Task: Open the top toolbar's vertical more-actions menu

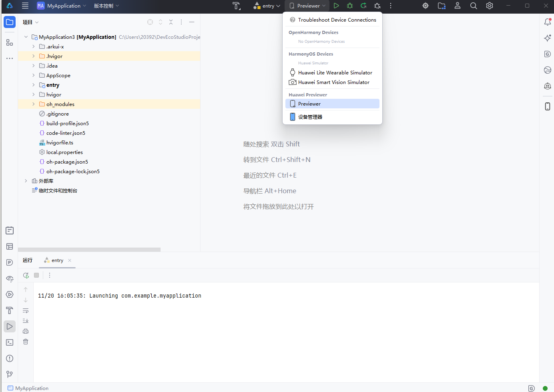Action: click(391, 6)
